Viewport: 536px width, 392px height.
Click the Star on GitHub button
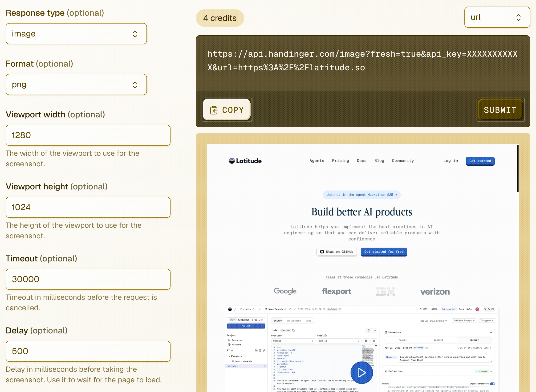(337, 252)
